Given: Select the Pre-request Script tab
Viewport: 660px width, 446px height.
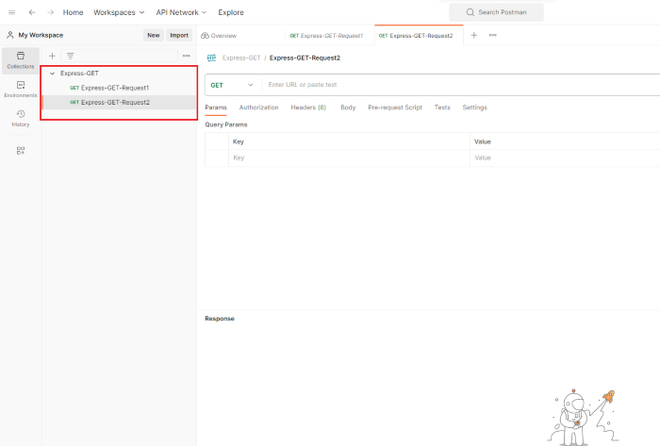Looking at the screenshot, I should point(395,108).
